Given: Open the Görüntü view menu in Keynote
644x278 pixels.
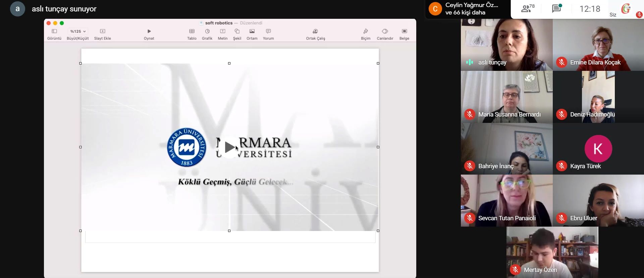Looking at the screenshot, I should [54, 34].
